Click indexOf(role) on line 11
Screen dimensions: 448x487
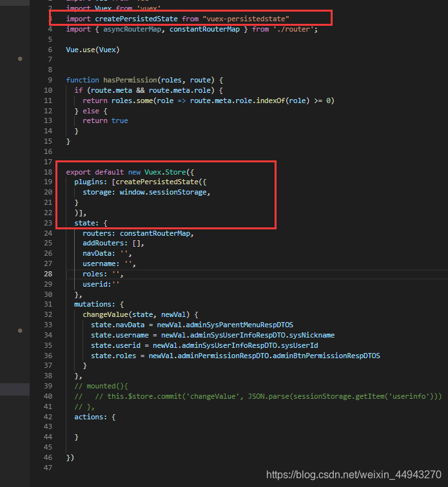click(283, 100)
